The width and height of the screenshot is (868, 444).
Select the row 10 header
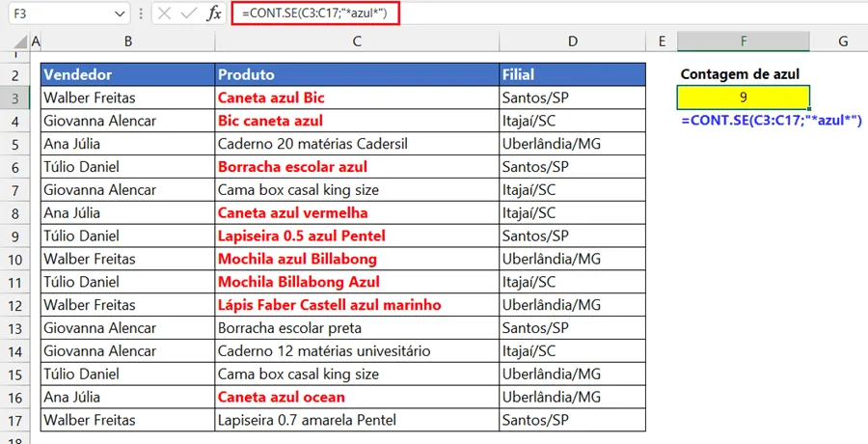15,260
